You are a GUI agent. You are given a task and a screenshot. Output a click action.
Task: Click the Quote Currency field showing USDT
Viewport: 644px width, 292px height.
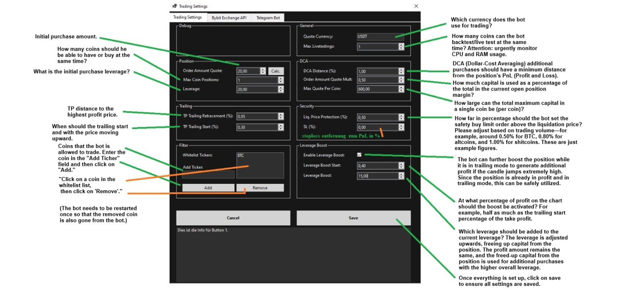tap(380, 37)
